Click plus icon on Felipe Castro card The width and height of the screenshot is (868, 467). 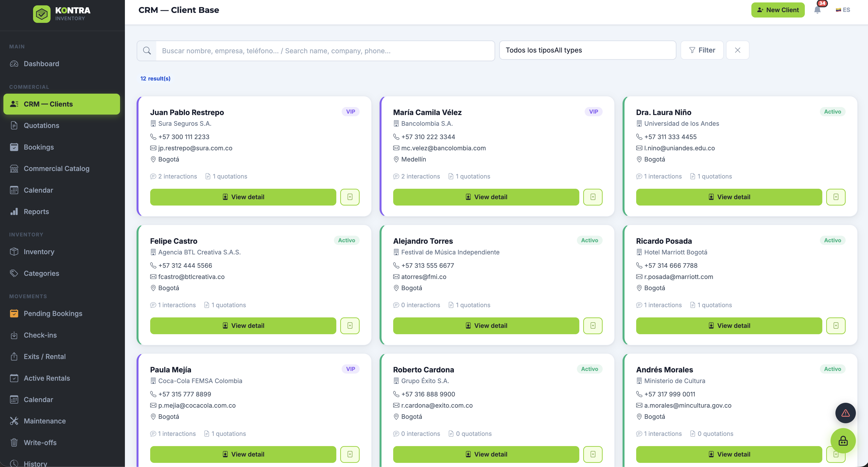click(x=350, y=325)
